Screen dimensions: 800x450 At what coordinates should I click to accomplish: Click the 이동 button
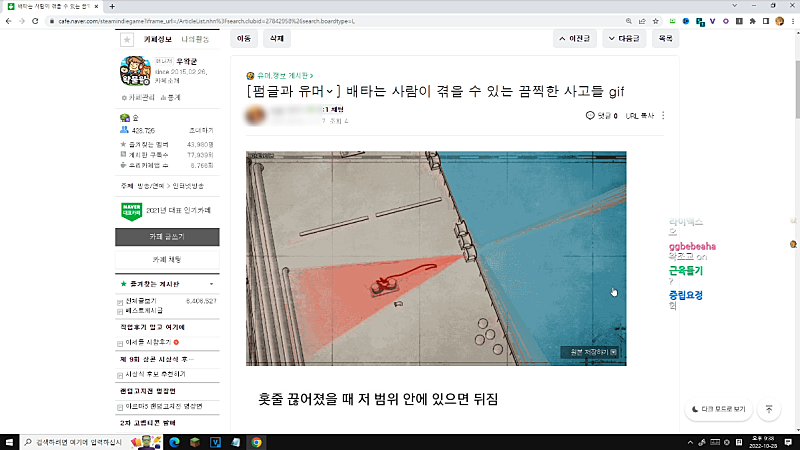click(243, 39)
